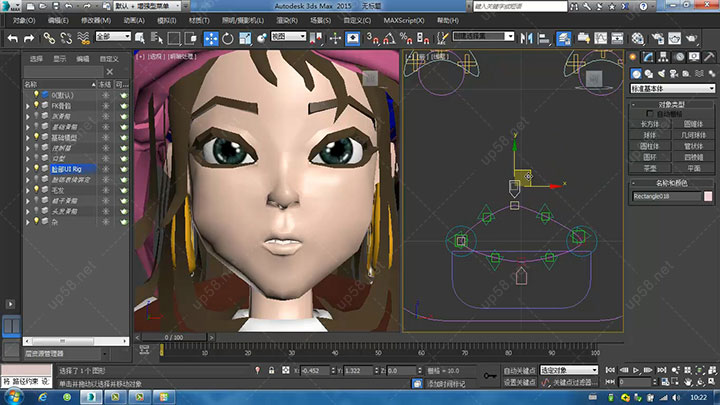
Task: Click the 球体 sphere button
Action: click(x=650, y=135)
